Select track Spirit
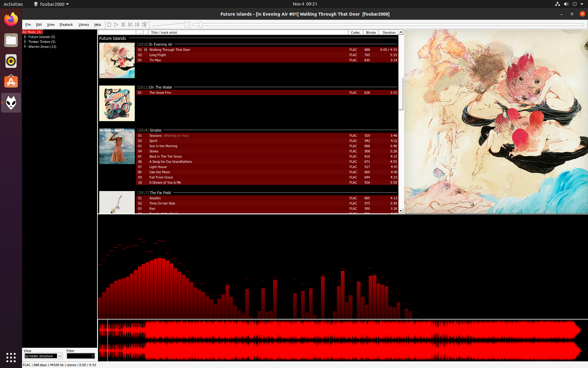 point(267,141)
